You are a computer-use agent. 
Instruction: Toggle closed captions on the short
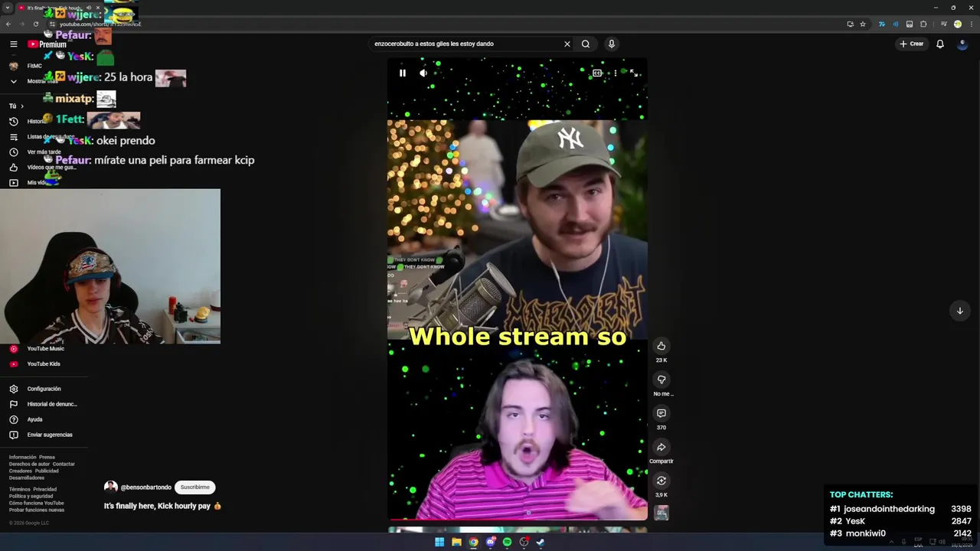click(597, 73)
